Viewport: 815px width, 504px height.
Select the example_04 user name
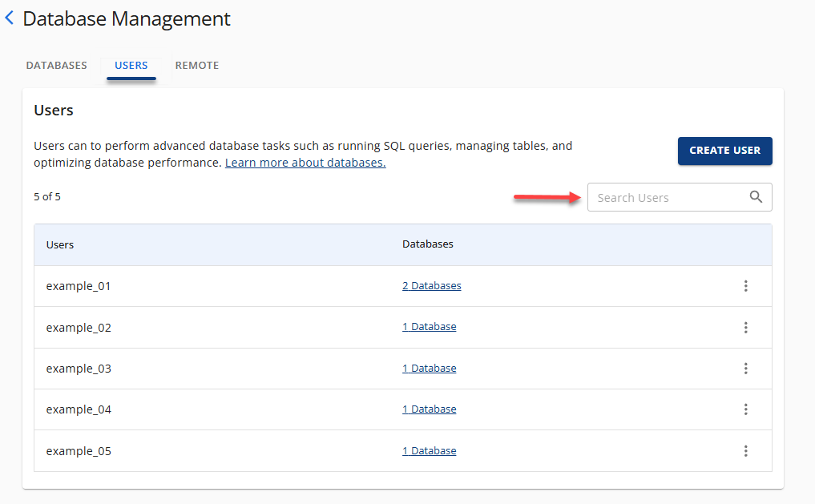[x=78, y=409]
